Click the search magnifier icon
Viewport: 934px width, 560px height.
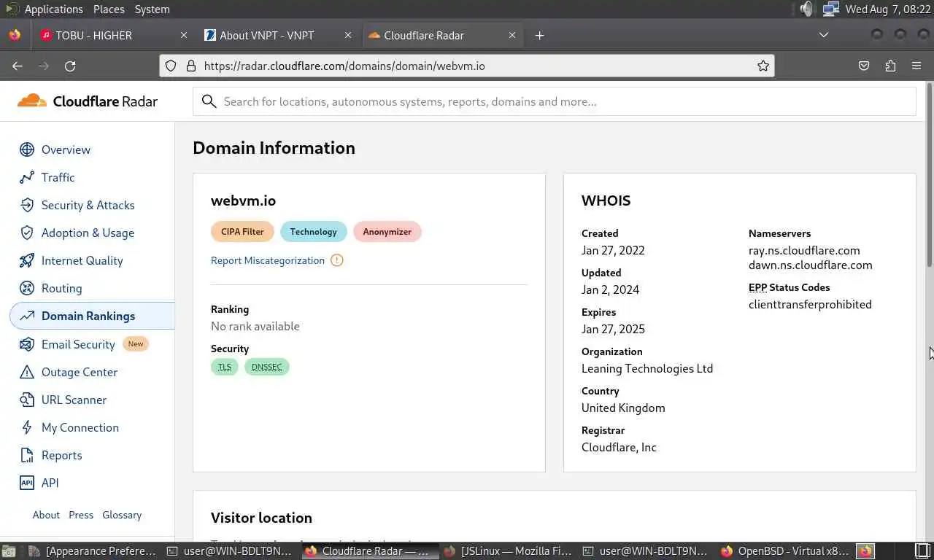pyautogui.click(x=209, y=101)
